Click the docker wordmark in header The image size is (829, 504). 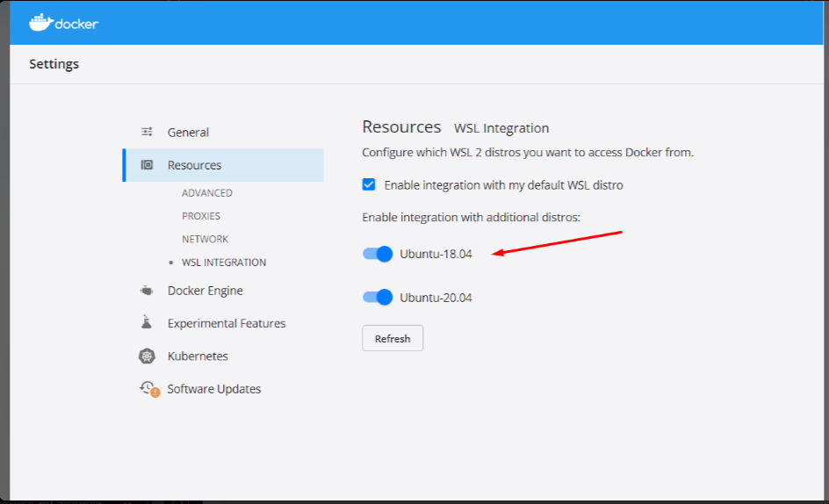click(x=76, y=25)
